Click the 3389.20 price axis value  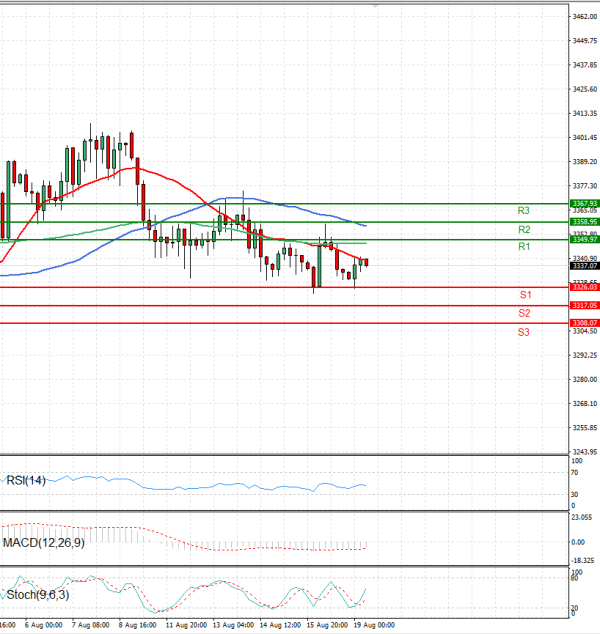pyautogui.click(x=585, y=161)
